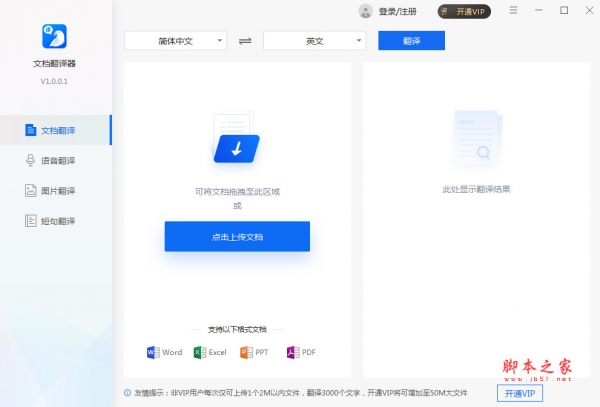The width and height of the screenshot is (600, 407).
Task: Open the 登录/注册 login link
Action: tap(398, 11)
